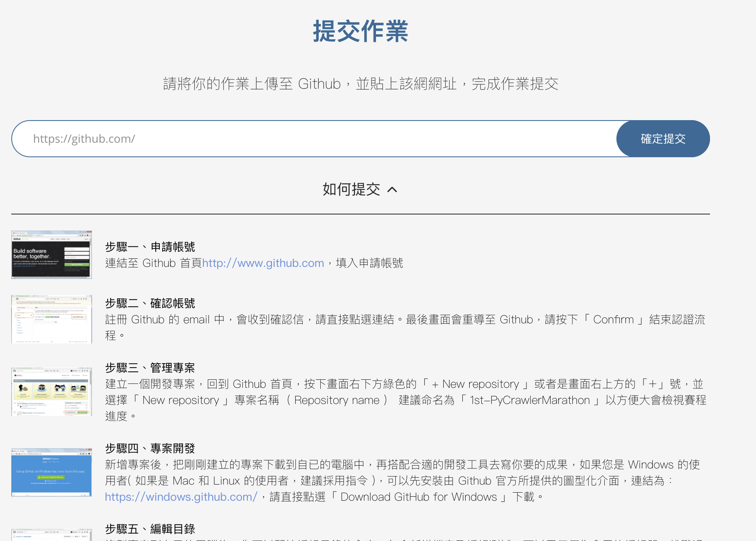Click the 步驟三、管理專案 heading
The height and width of the screenshot is (541, 756).
(x=150, y=368)
